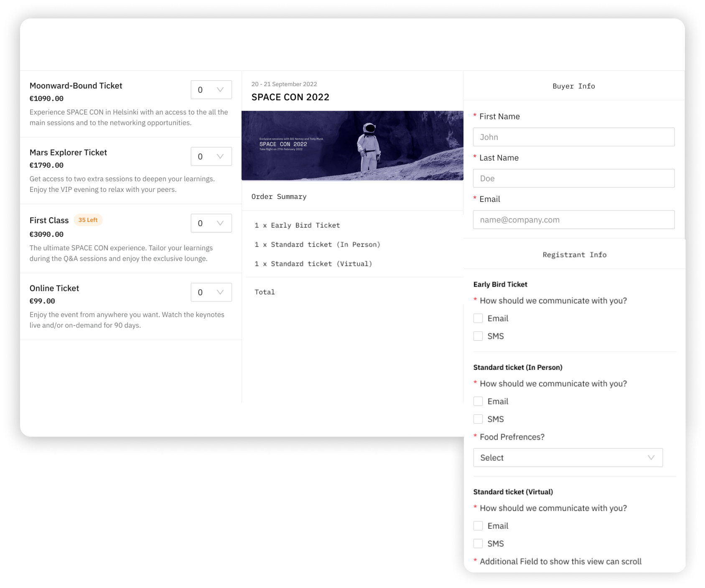
Task: Open the Mars Explorer Ticket quantity dropdown
Action: pyautogui.click(x=211, y=156)
